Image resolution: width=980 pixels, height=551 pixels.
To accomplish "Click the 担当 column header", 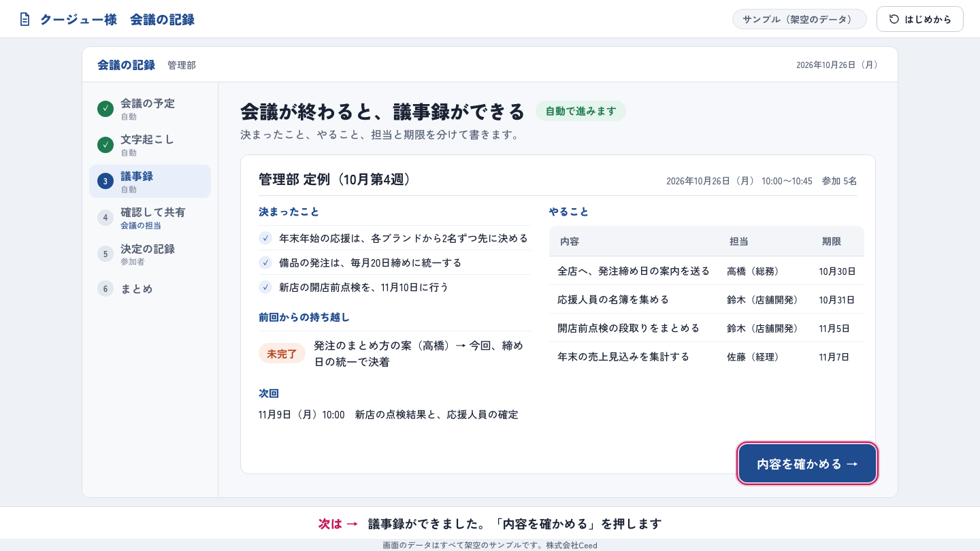I will pyautogui.click(x=739, y=241).
